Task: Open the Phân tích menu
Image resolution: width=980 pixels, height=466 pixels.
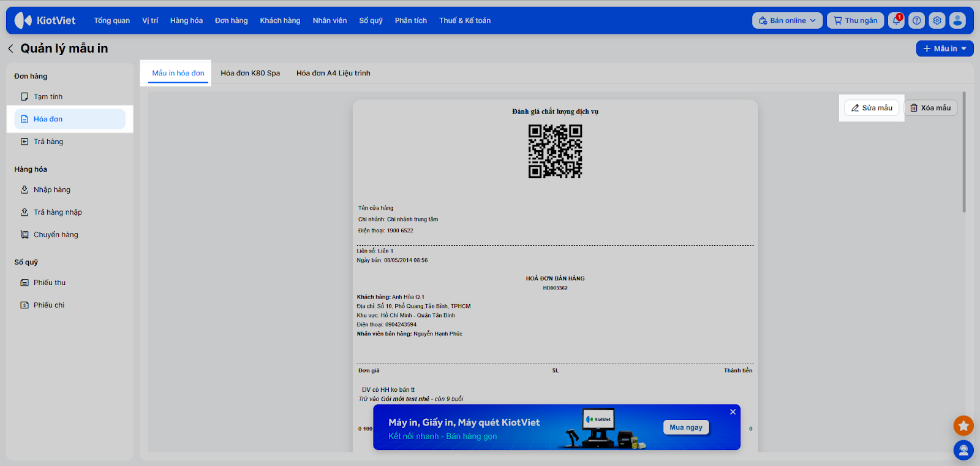Action: coord(411,20)
